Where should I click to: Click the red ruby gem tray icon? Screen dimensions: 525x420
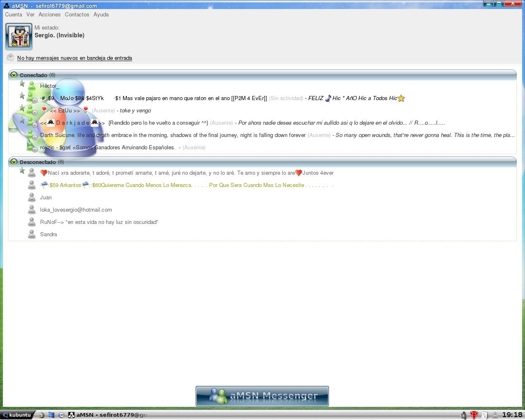point(474,415)
